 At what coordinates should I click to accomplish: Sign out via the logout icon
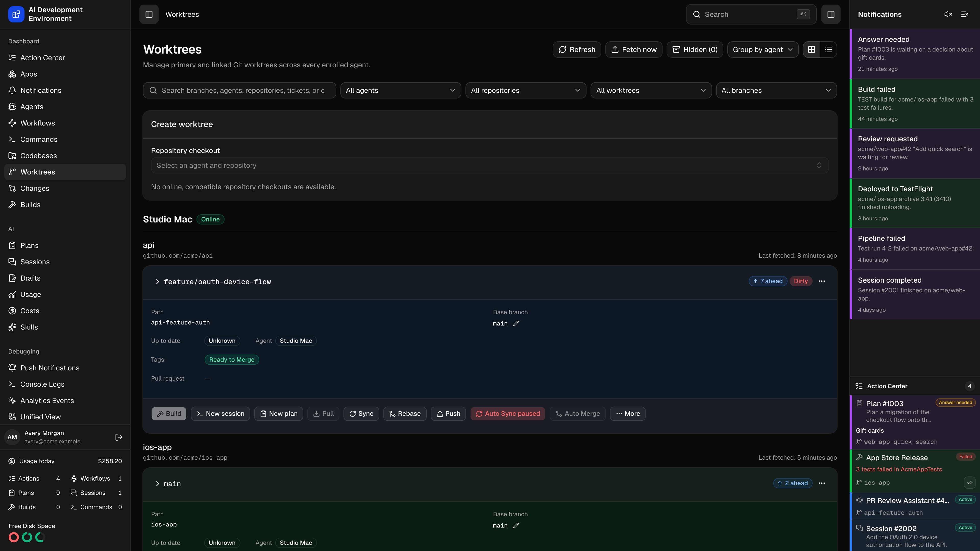(119, 437)
